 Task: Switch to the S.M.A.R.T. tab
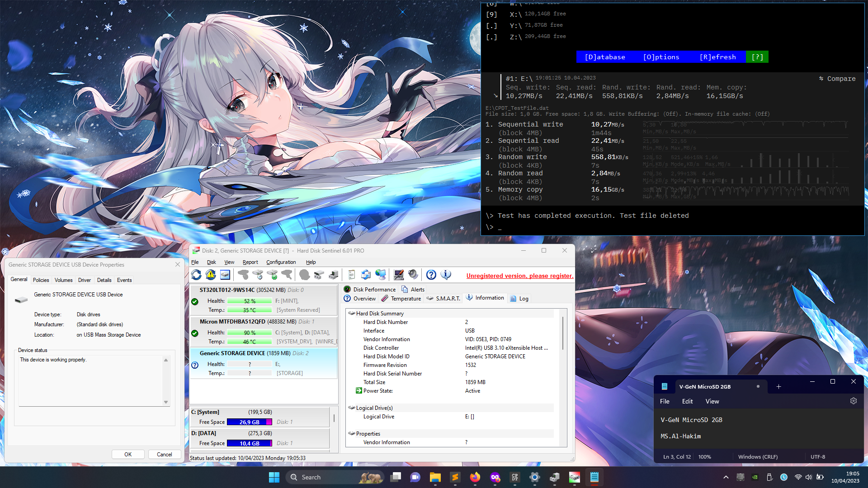443,299
